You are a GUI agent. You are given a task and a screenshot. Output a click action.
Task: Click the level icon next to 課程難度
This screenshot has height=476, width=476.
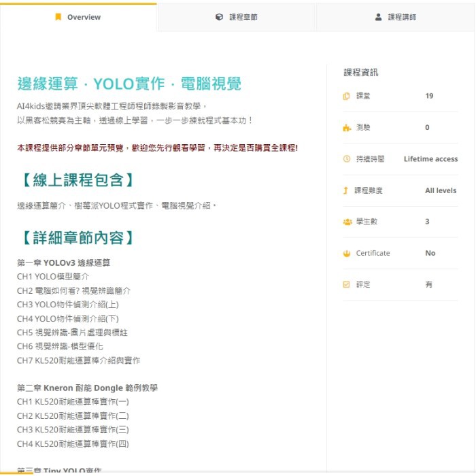tap(346, 190)
